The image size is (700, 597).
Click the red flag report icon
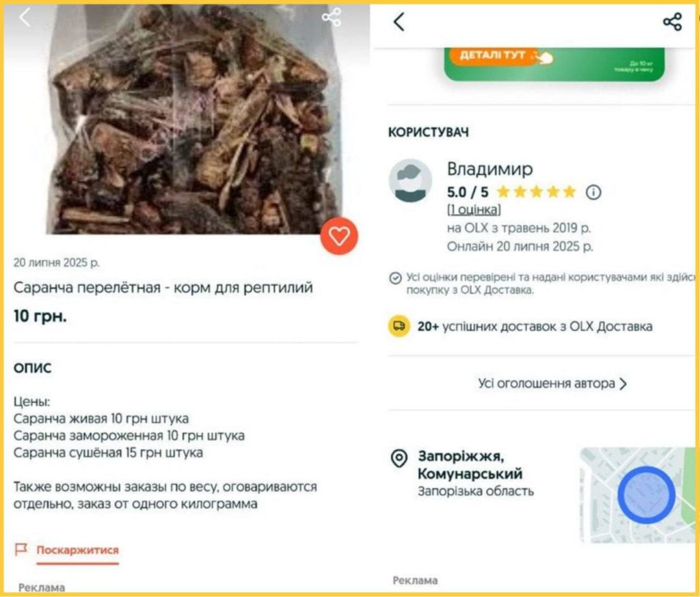[21, 550]
